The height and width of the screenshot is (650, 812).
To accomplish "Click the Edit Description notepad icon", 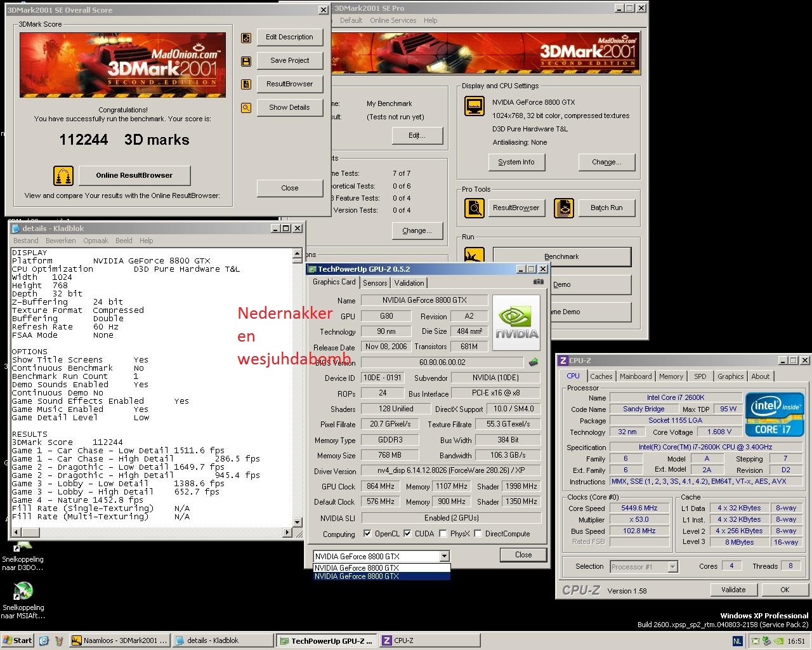I will click(x=246, y=38).
